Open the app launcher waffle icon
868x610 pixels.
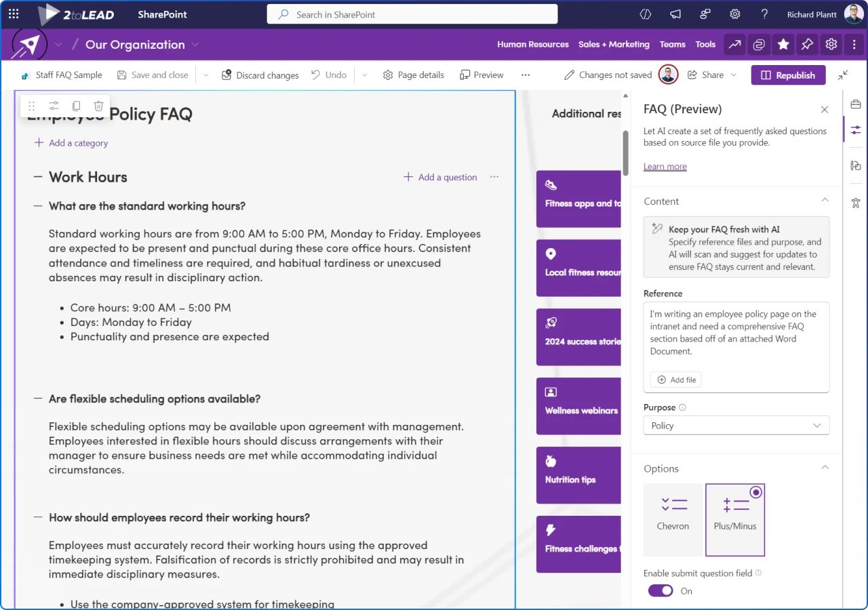point(14,14)
